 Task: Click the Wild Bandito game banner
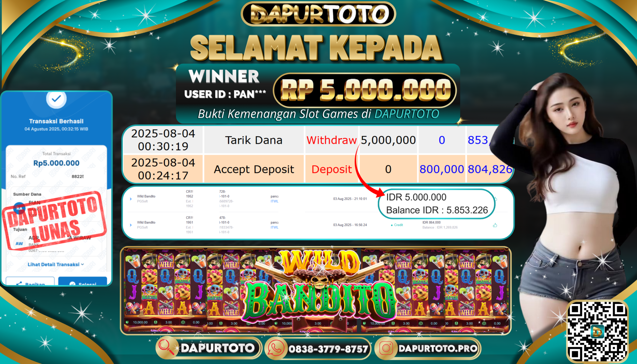[316, 291]
